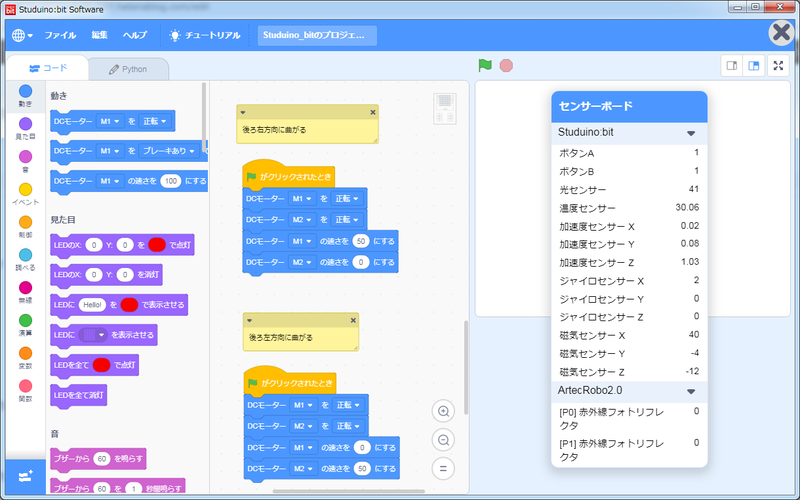The width and height of the screenshot is (800, 500).
Task: Select the 調べる (Sensing) category circle
Action: point(25,255)
